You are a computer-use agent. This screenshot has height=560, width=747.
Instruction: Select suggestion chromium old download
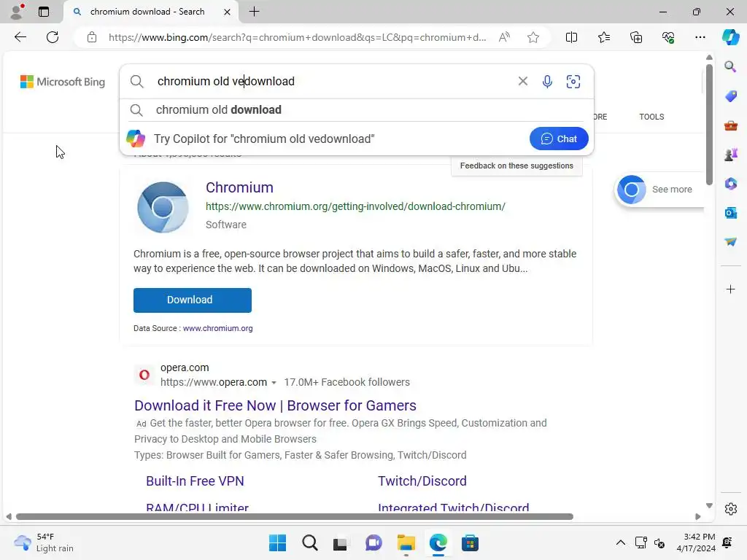point(356,110)
